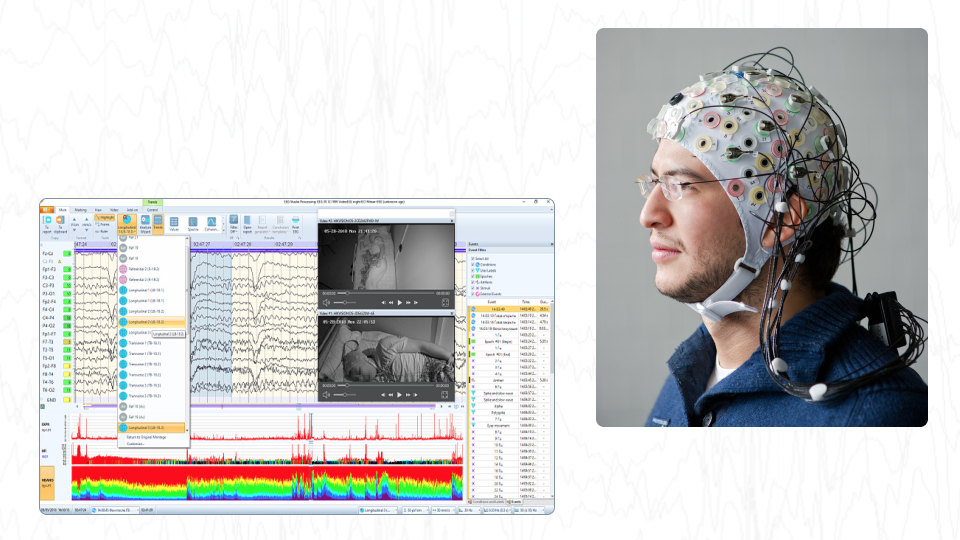This screenshot has height=540, width=960.
Task: Toggle the Stimuli filter checkbox
Action: coord(473,288)
